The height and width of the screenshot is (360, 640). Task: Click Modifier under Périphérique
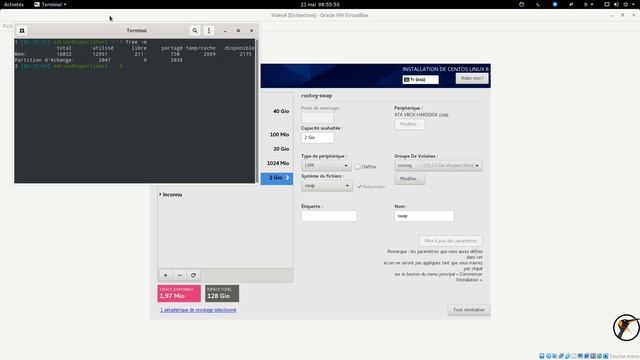click(409, 124)
